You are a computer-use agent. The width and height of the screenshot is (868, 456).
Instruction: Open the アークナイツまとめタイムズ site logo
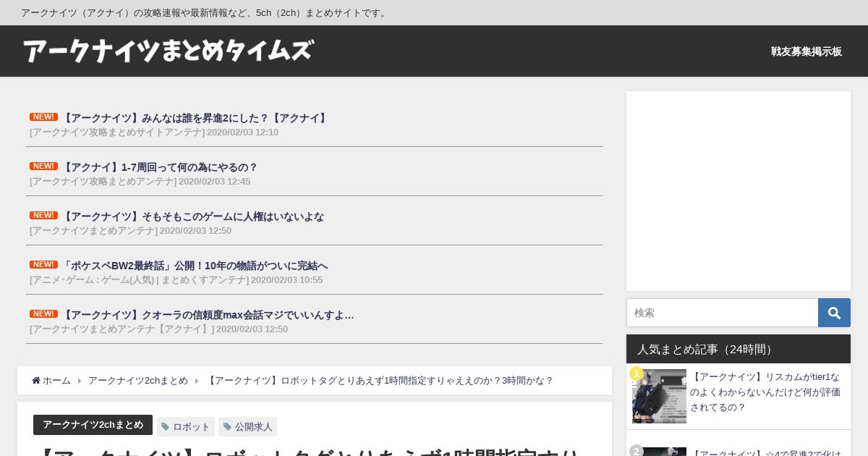click(168, 51)
